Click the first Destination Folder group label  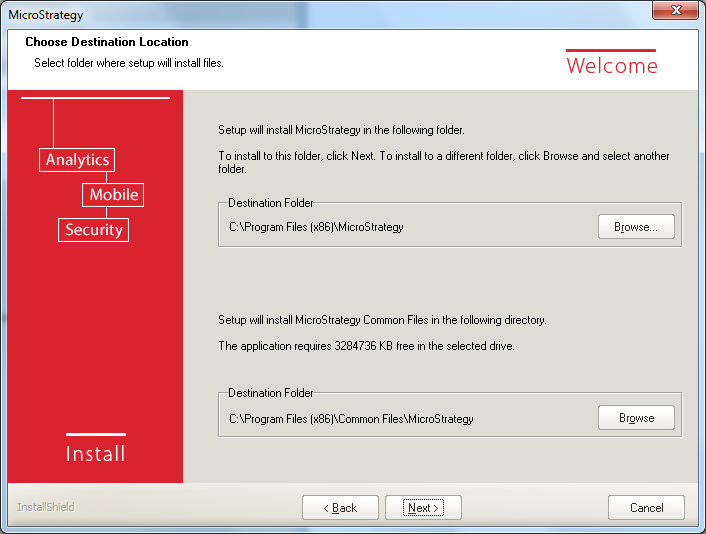click(270, 203)
